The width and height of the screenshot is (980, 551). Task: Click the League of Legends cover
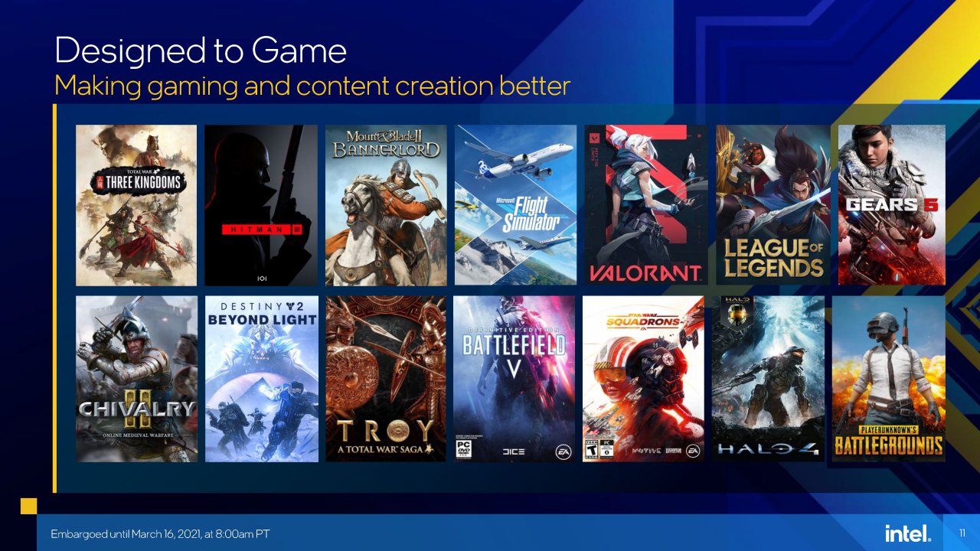[x=773, y=205]
